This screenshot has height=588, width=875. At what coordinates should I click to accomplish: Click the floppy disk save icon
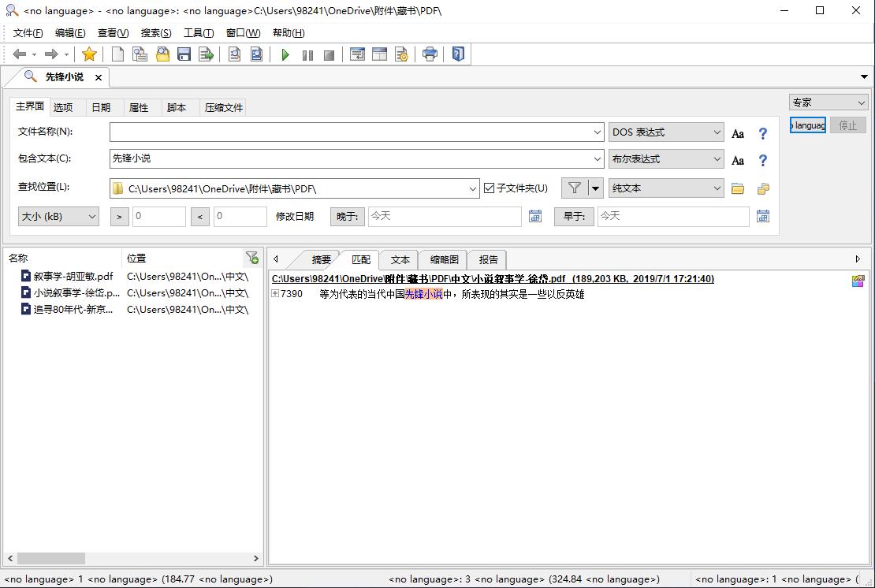(x=184, y=54)
